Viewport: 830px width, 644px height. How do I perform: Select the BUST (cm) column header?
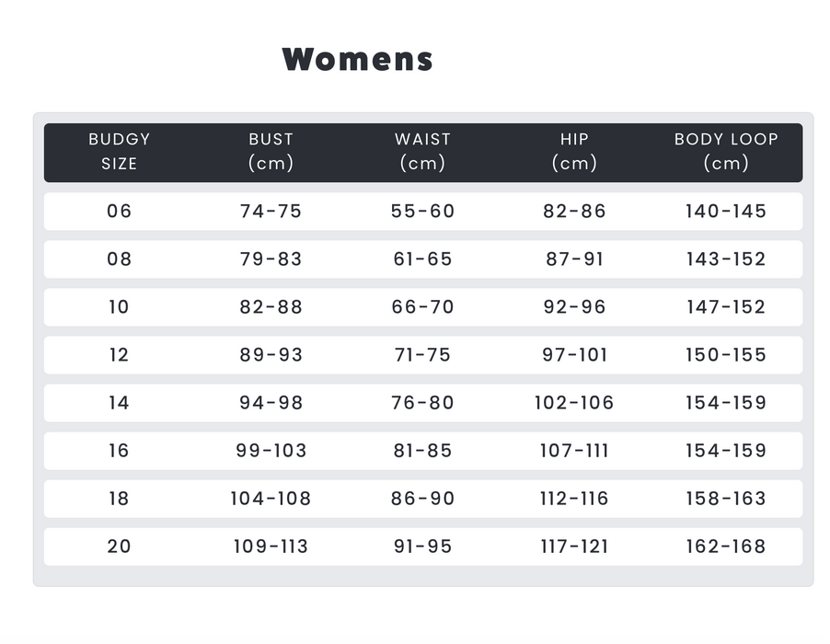pos(271,152)
